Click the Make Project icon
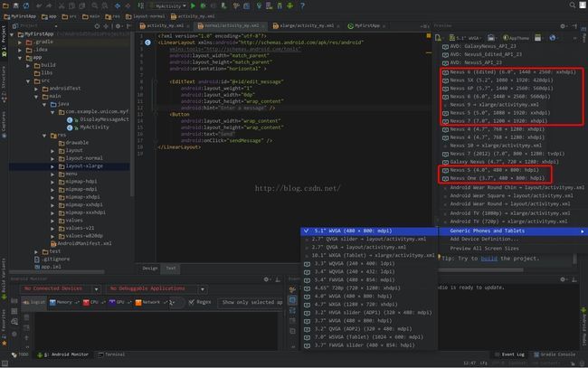Viewport: 588px width, 368px height. (141, 5)
